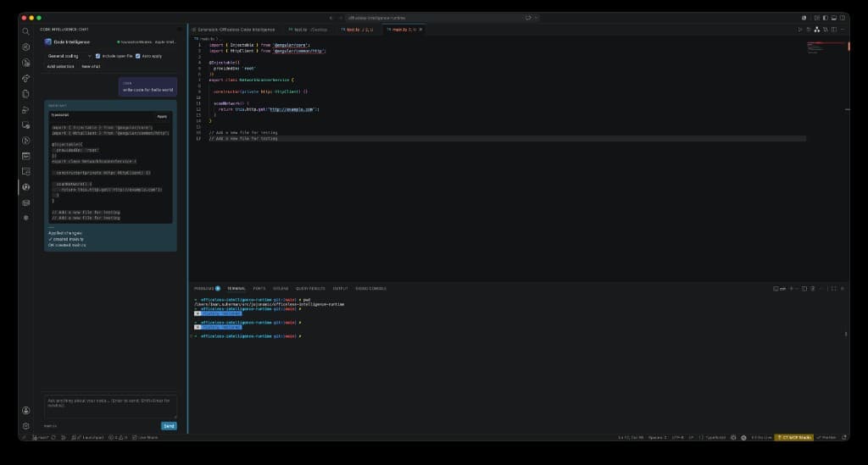Click Apply on the typescript code block
The width and height of the screenshot is (868, 465).
tap(162, 116)
